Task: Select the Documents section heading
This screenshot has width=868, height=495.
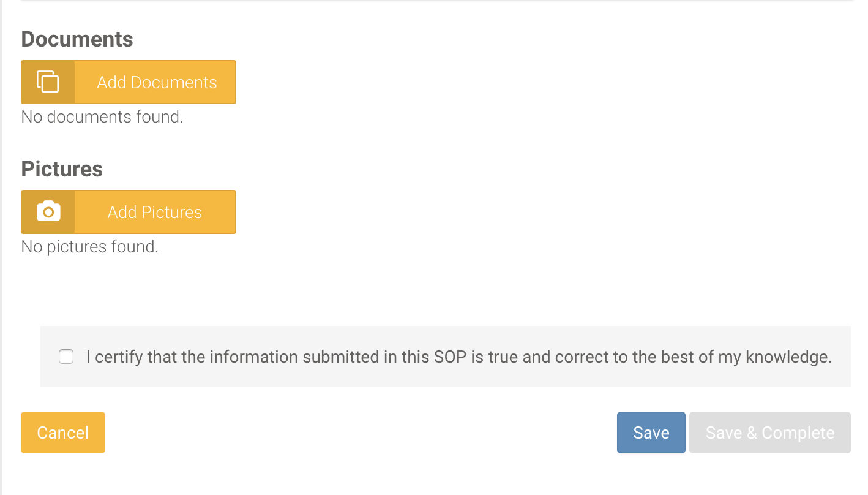Action: point(77,39)
